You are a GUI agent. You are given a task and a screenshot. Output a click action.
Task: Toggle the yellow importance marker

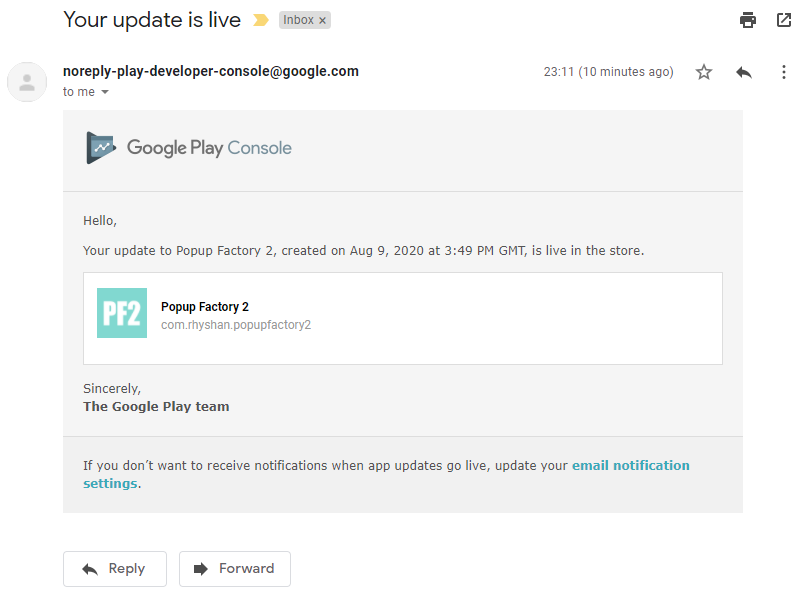pos(260,20)
